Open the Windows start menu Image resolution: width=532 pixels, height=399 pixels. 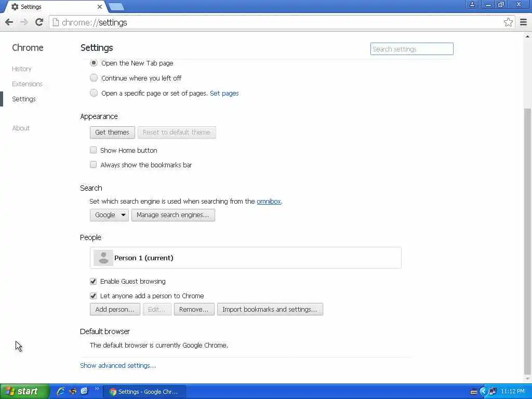(x=24, y=391)
